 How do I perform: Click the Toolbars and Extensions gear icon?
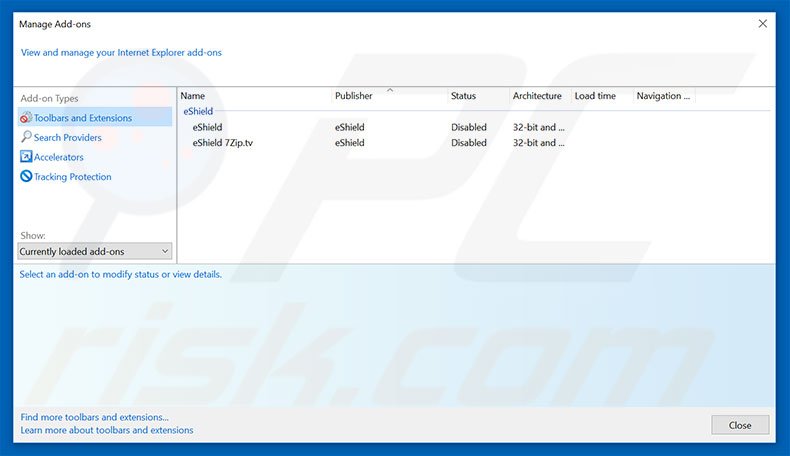tap(26, 118)
